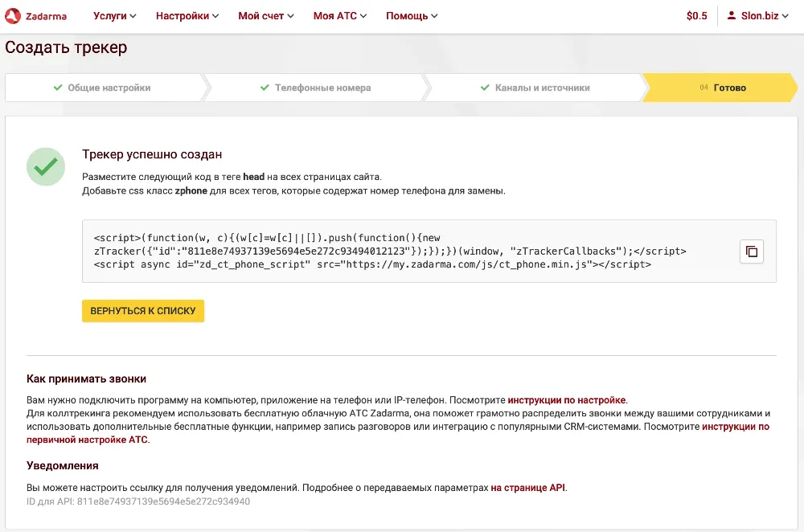Open the Услуги dropdown menu
804x532 pixels.
pos(114,16)
